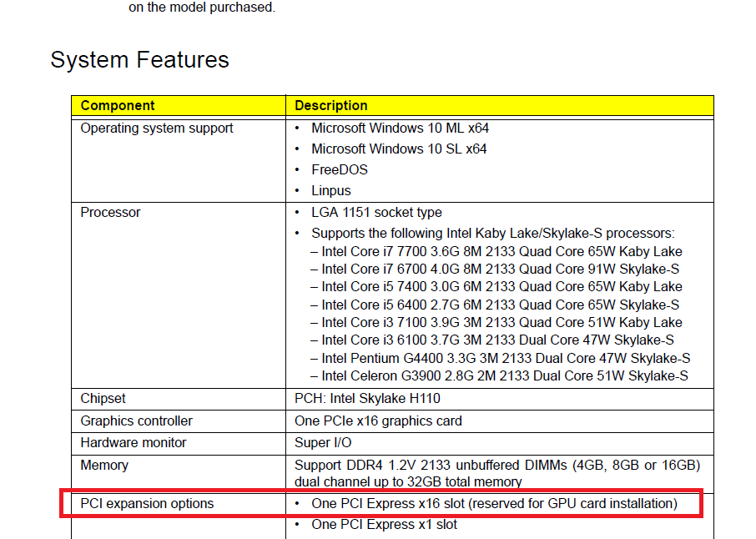Click One PCI Express x1 slot entry
The image size is (756, 539).
point(385,525)
